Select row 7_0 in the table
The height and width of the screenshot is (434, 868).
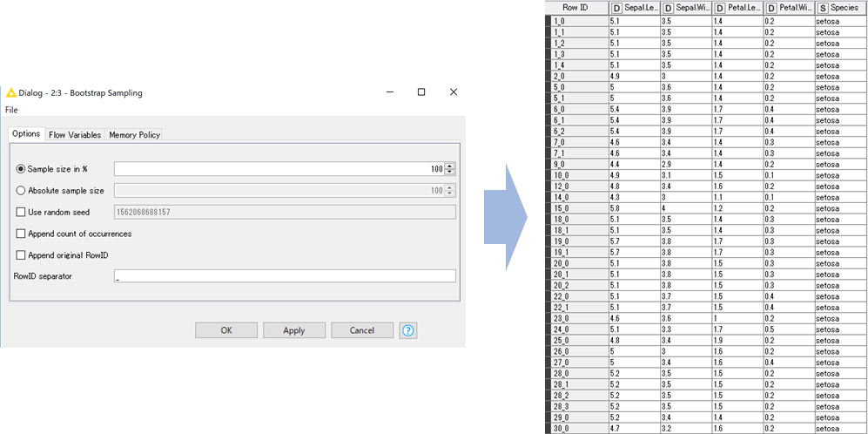(706, 142)
